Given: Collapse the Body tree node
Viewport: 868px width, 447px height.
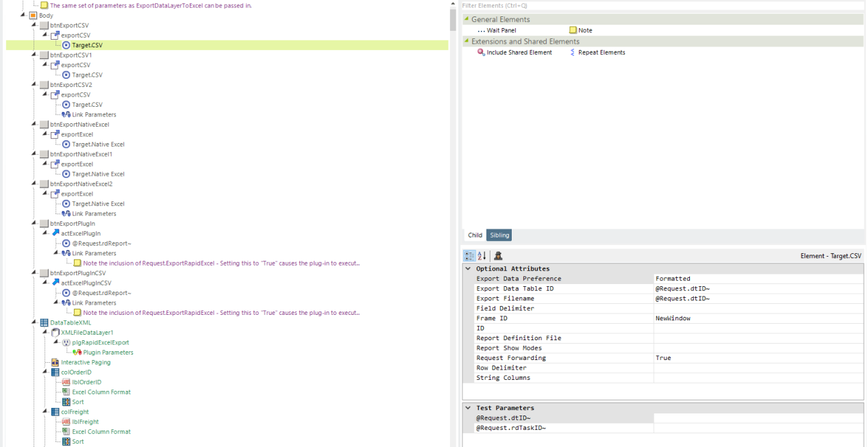Looking at the screenshot, I should (x=24, y=15).
